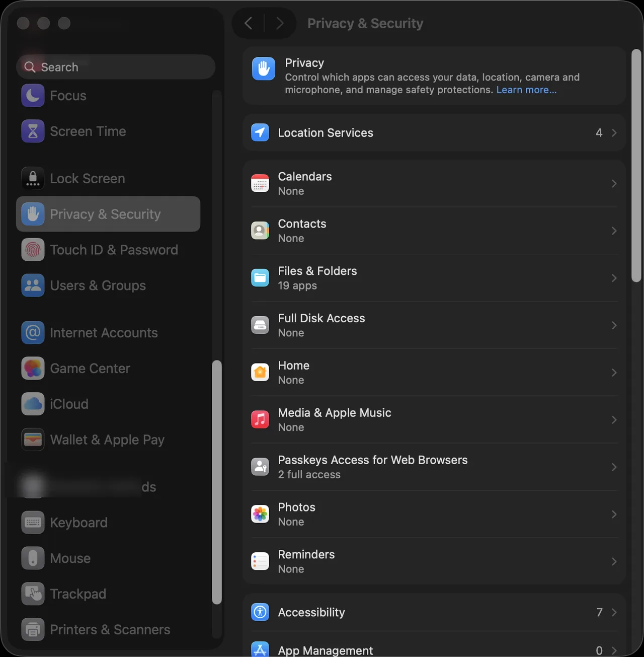Screen dimensions: 644x657
Task: Click the Users & Groups people icon
Action: 33,285
